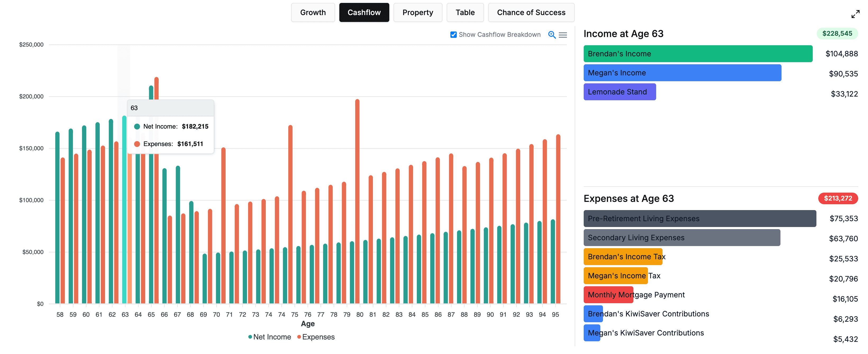Click the tall expenses bar at age 80
This screenshot has width=868, height=354.
357,202
